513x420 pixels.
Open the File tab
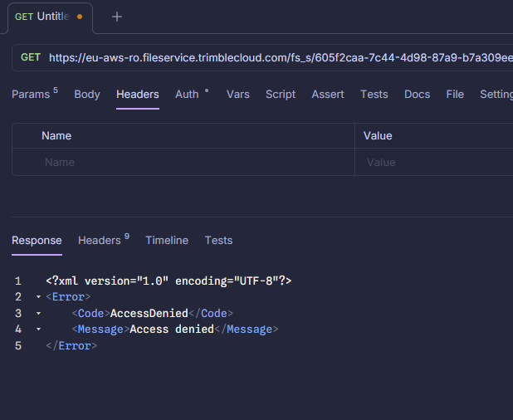pyautogui.click(x=455, y=94)
